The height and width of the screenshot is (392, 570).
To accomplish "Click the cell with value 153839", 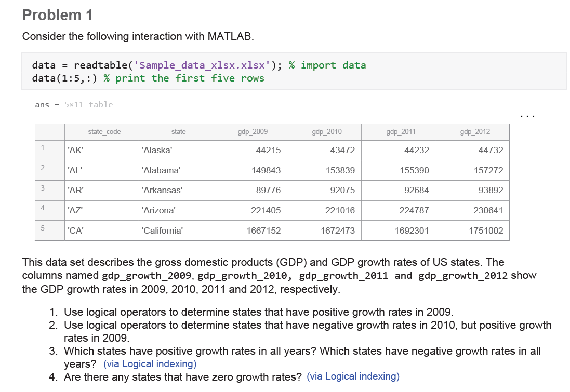I will (x=324, y=170).
